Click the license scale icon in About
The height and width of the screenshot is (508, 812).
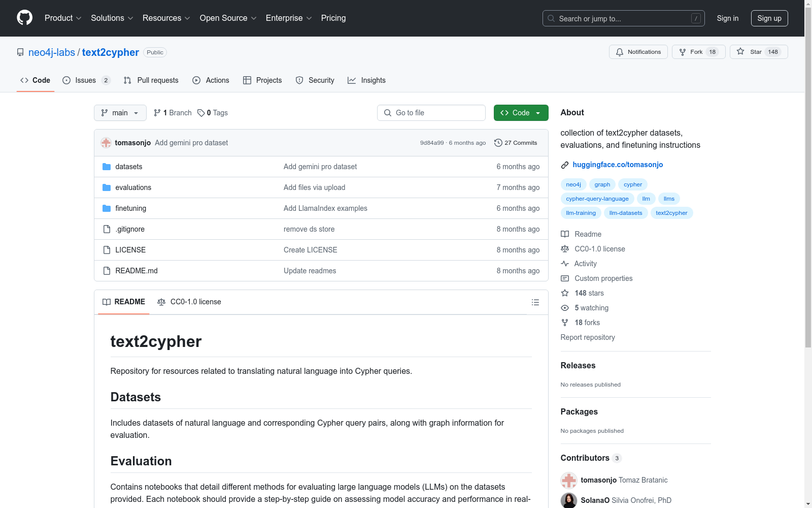[x=565, y=249]
